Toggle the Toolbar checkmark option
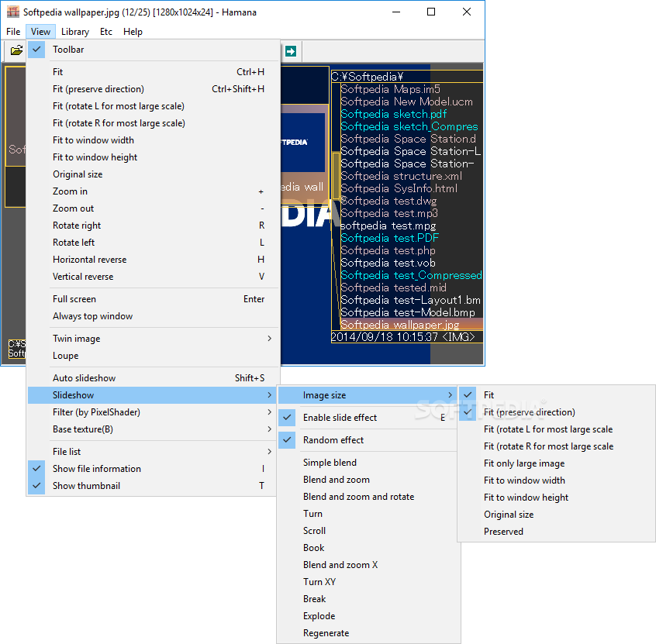Screen dimensions: 656x644 pyautogui.click(x=153, y=50)
